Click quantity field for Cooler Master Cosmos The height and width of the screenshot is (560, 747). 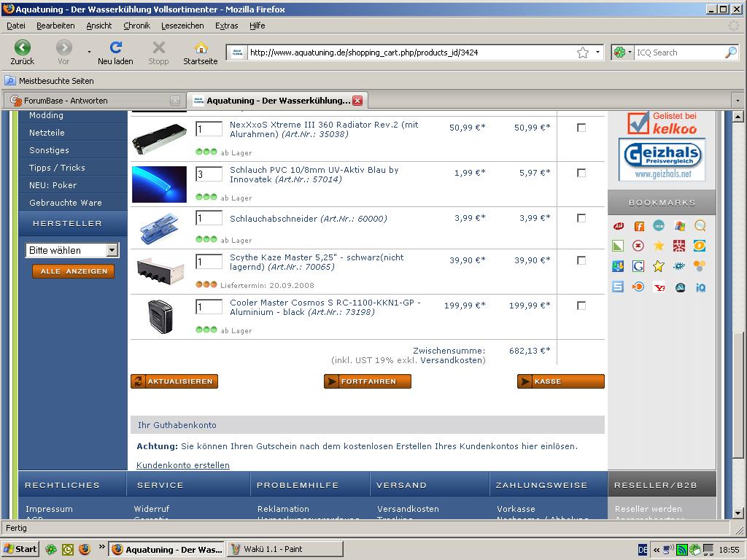(x=209, y=307)
